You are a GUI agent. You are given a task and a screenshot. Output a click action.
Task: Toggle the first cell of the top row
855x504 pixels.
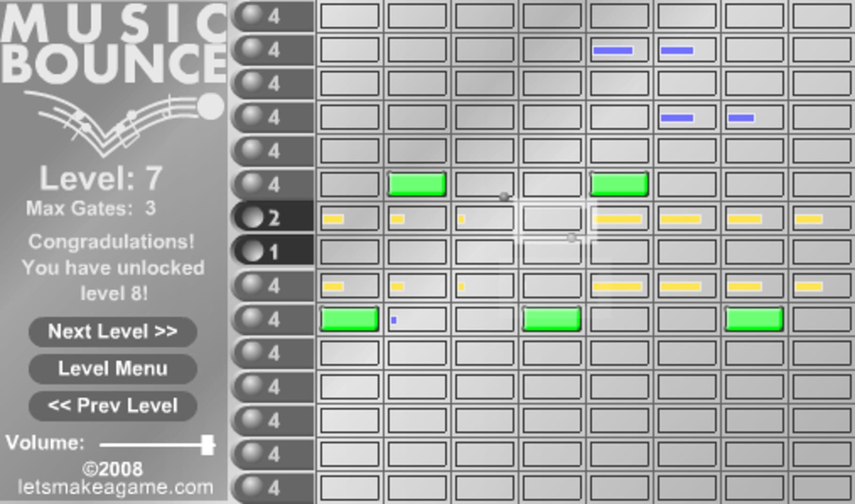349,16
